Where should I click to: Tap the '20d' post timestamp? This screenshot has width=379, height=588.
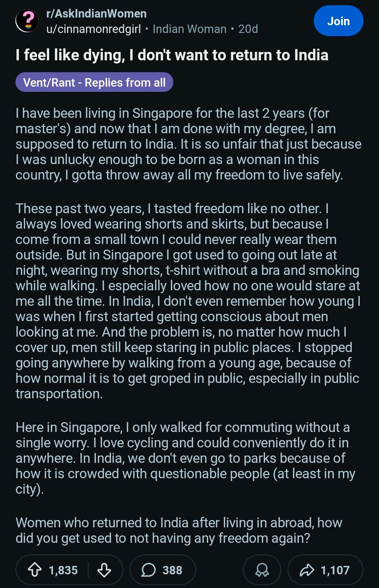pos(248,29)
